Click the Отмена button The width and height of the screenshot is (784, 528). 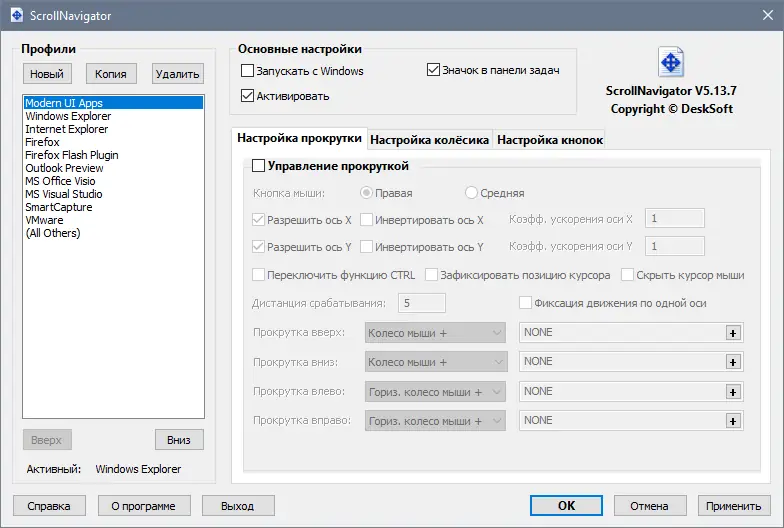[650, 506]
